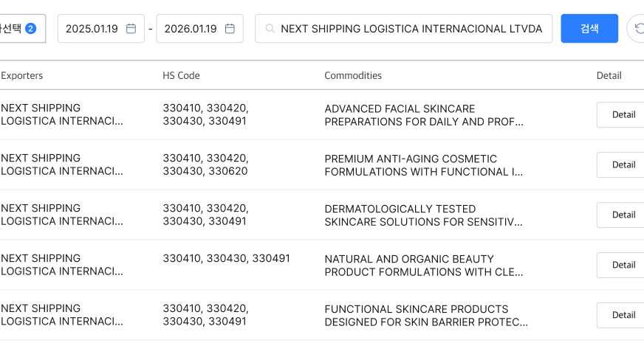Open the 2026.01.19 end date picker
Image resolution: width=644 pixels, height=343 pixels.
tap(191, 29)
